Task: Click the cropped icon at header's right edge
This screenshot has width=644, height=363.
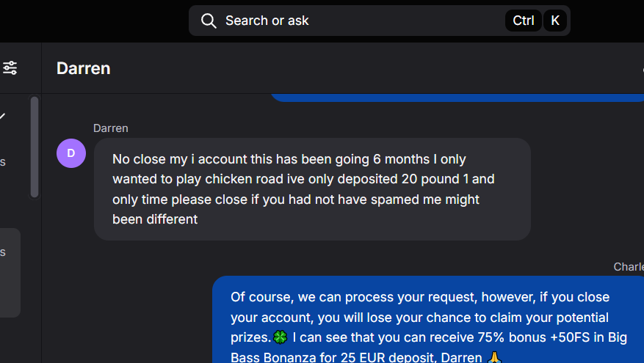Action: click(641, 68)
